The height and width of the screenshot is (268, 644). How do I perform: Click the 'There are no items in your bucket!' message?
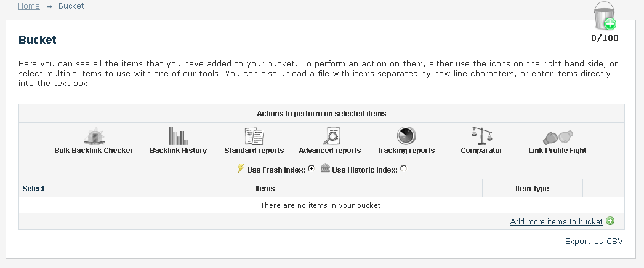[x=321, y=205]
